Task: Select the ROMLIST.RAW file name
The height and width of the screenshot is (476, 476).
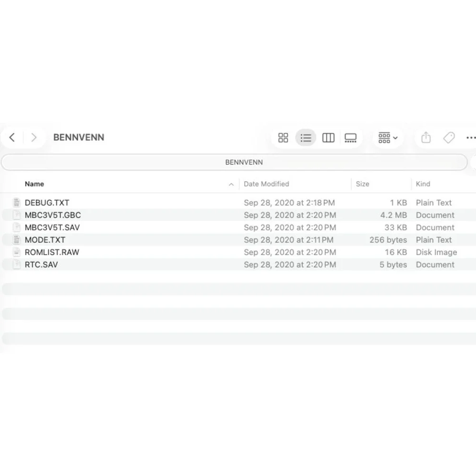Action: pyautogui.click(x=52, y=253)
